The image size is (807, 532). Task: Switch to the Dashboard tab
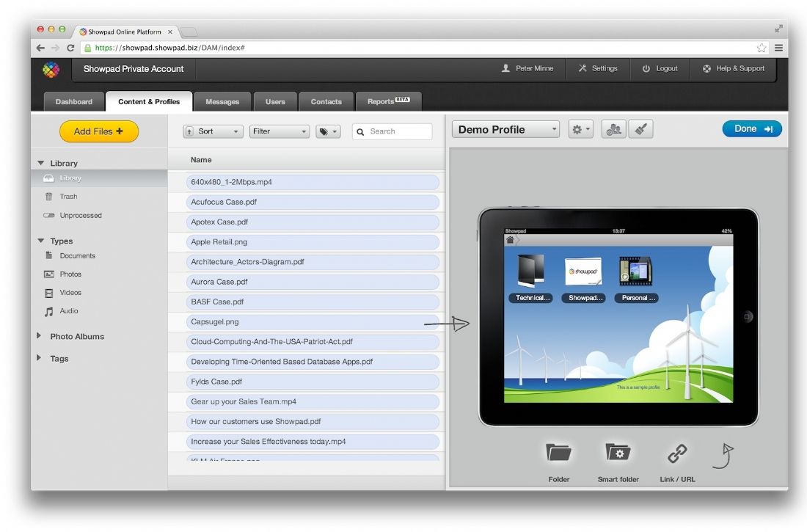73,101
